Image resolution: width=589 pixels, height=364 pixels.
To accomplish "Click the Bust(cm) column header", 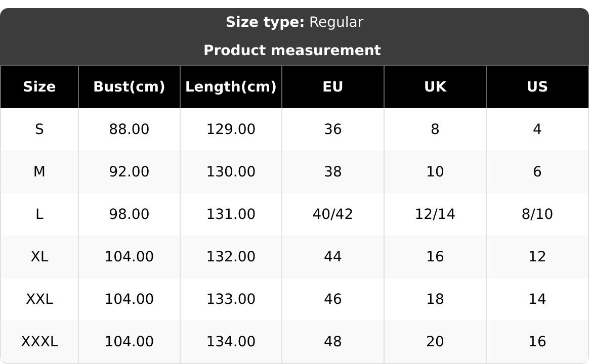I will coord(129,87).
